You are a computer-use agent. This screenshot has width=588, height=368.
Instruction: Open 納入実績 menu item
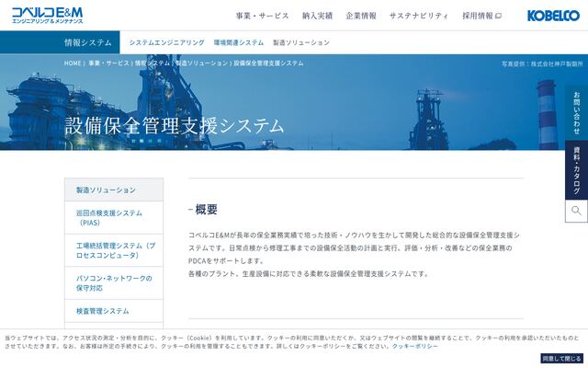coord(317,16)
